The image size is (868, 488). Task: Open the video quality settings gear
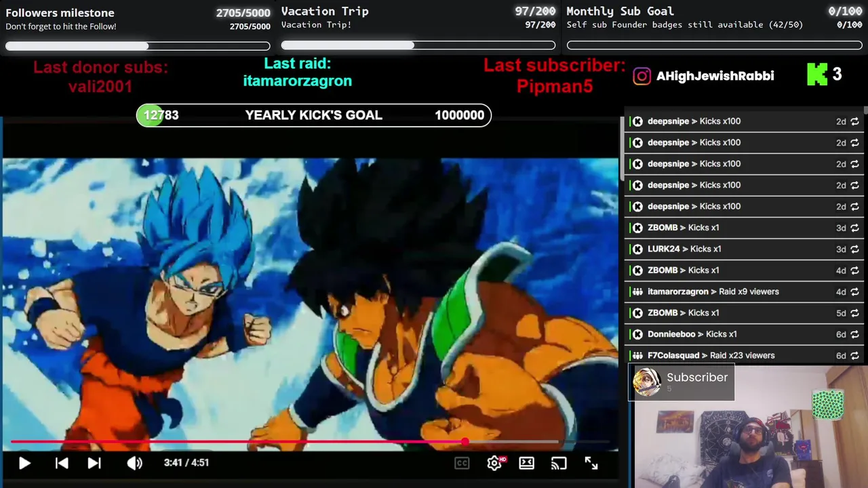[494, 463]
